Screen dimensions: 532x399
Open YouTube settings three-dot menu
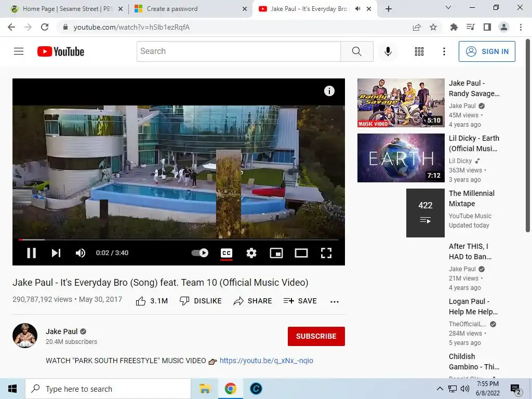[444, 51]
